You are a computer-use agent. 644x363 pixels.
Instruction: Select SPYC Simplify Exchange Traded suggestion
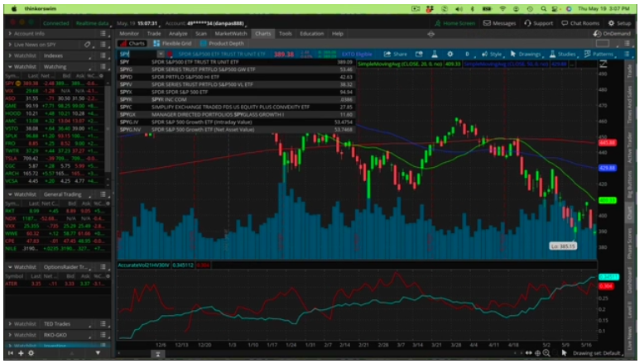point(236,107)
